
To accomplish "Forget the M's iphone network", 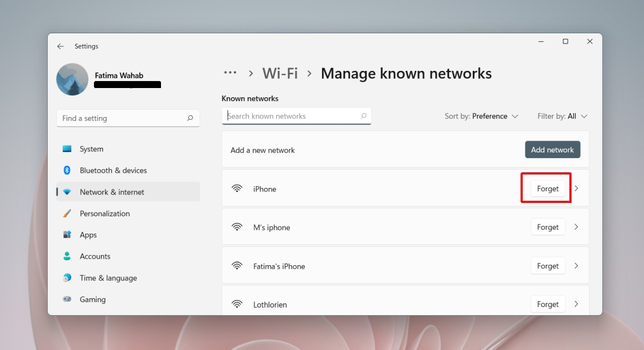I will [547, 227].
